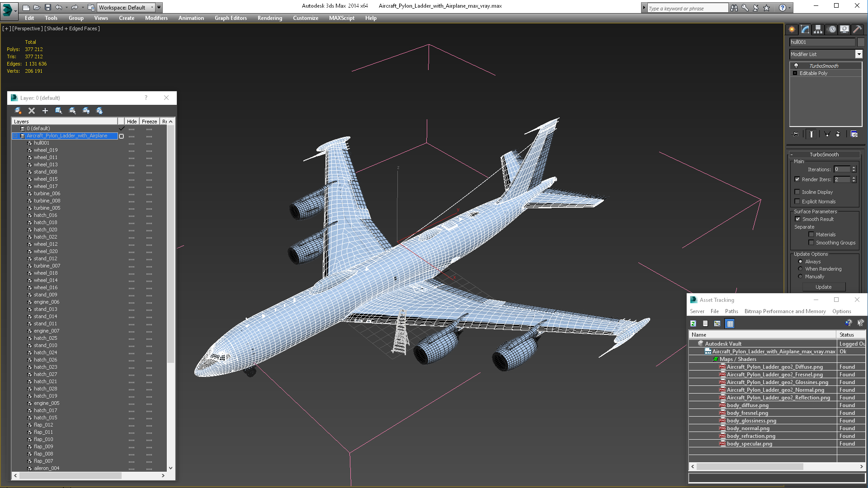Click the Pin Stack icon

tap(796, 134)
